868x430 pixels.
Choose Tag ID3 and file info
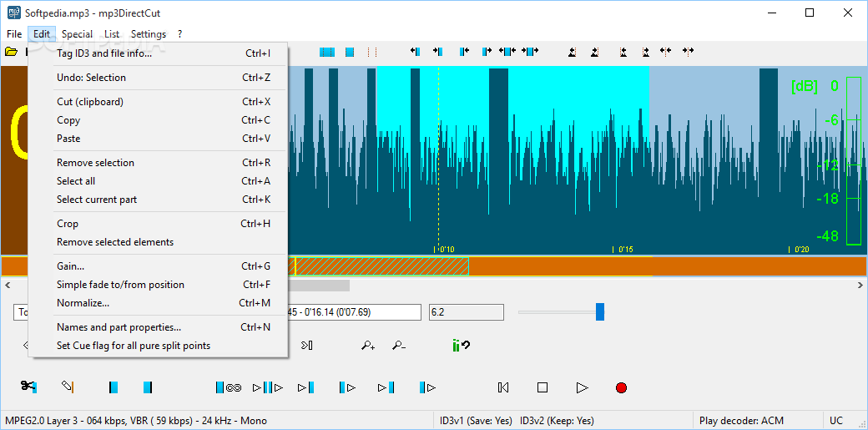tap(159, 53)
